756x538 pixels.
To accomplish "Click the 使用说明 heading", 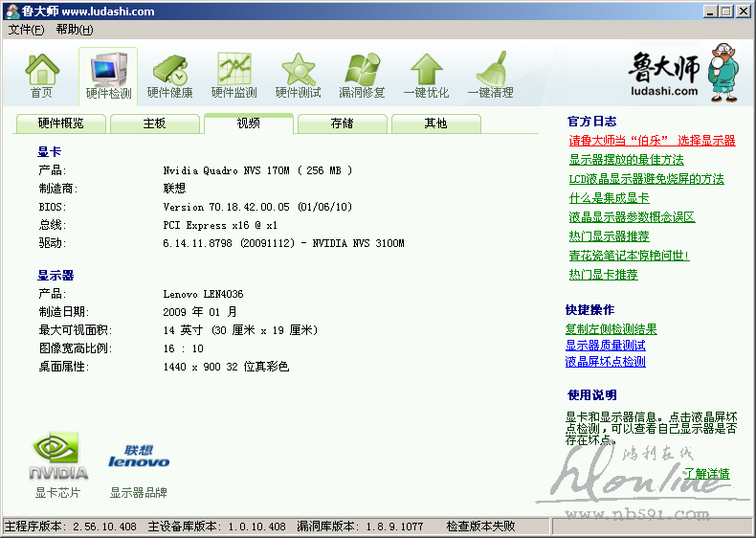I will pyautogui.click(x=592, y=395).
